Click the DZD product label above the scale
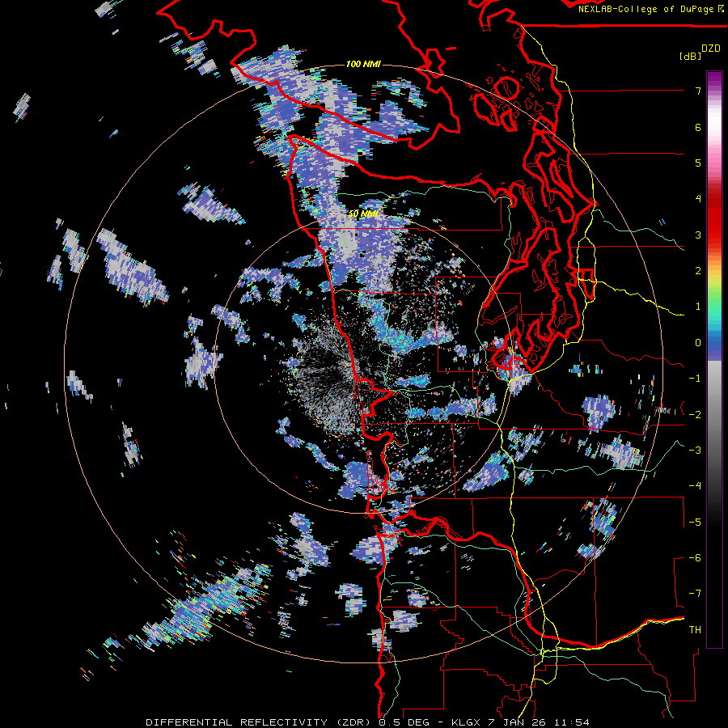The height and width of the screenshot is (728, 728). [711, 49]
